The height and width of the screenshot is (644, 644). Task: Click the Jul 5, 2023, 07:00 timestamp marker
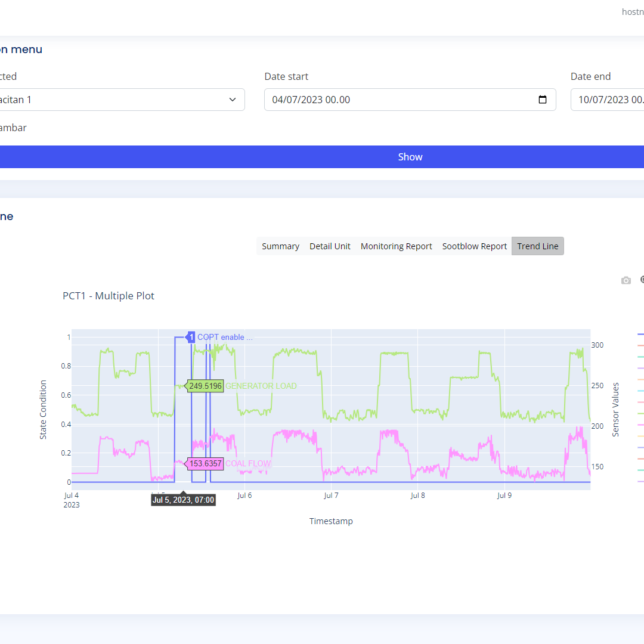(183, 500)
